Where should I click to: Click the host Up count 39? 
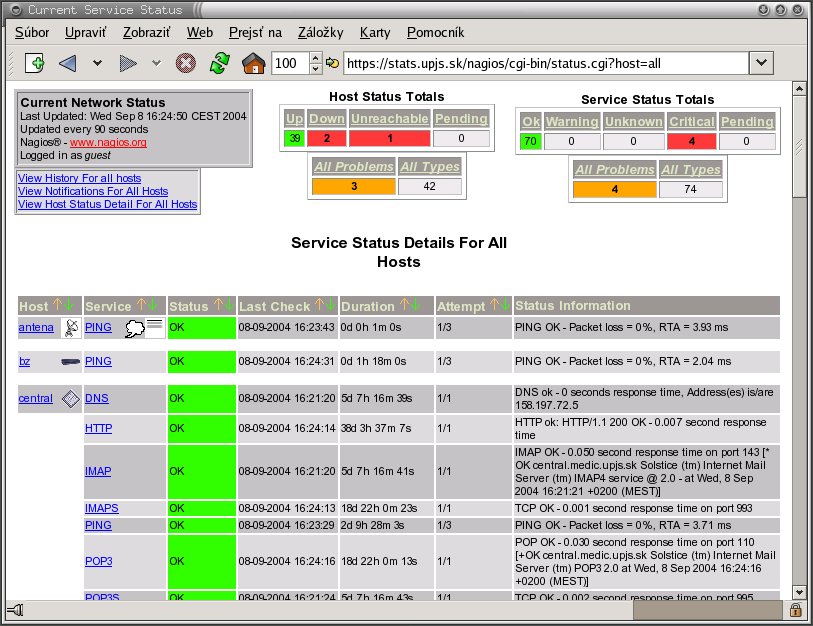click(295, 138)
